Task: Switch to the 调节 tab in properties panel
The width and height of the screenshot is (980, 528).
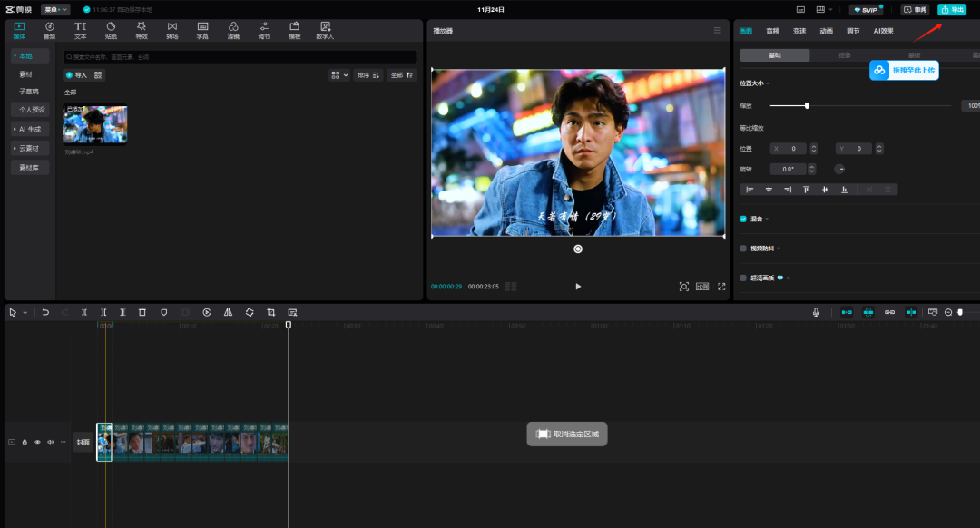Action: [853, 31]
